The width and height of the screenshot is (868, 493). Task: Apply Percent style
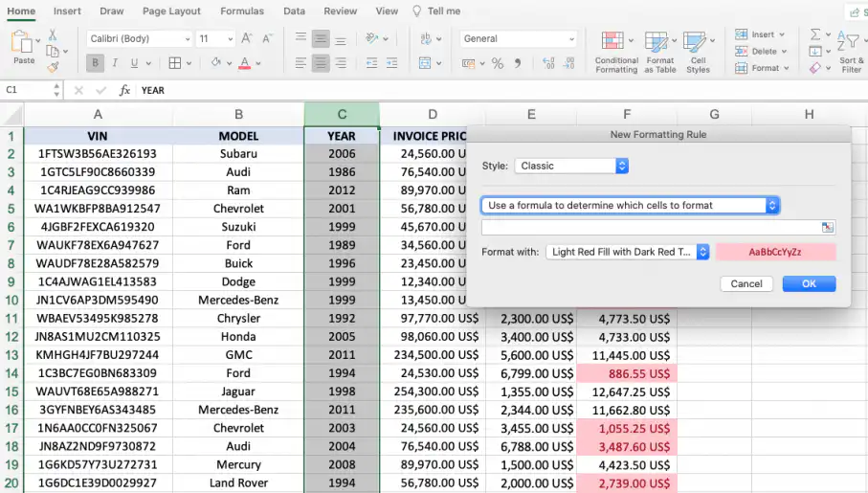(498, 64)
